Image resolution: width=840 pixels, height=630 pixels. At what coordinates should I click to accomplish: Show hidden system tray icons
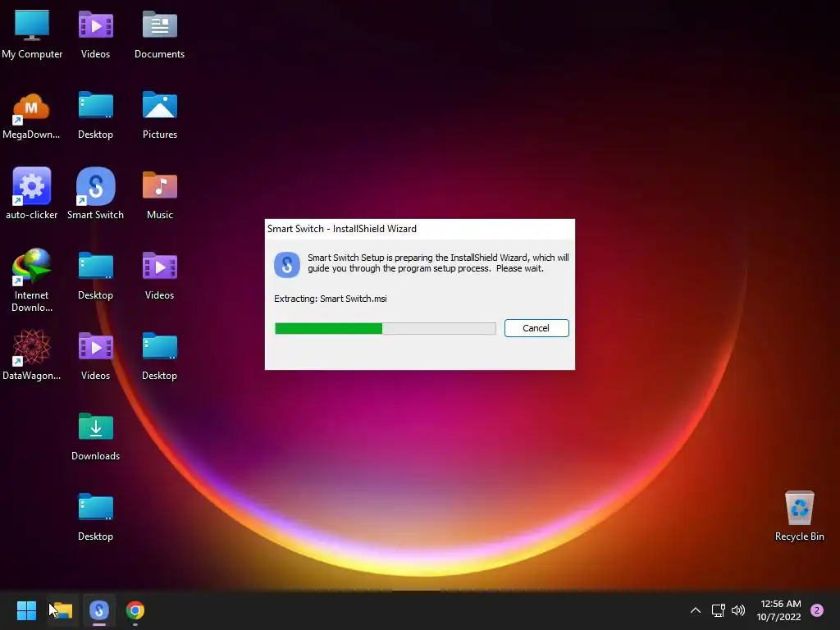click(696, 610)
